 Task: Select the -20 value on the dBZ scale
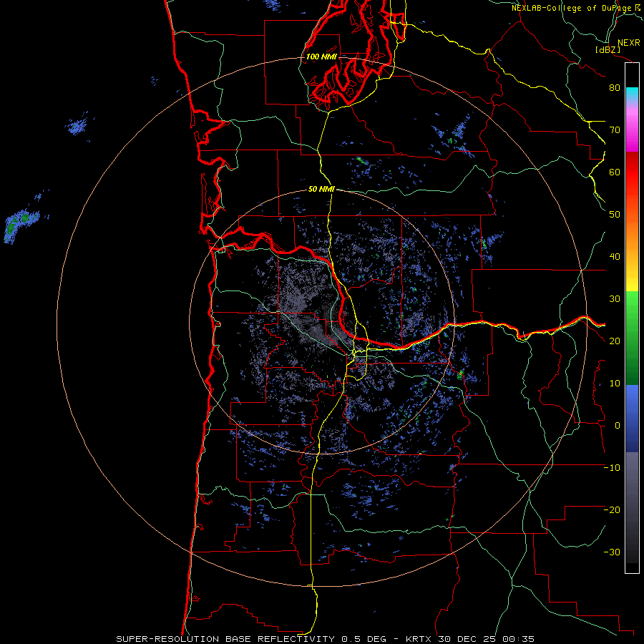pos(612,510)
